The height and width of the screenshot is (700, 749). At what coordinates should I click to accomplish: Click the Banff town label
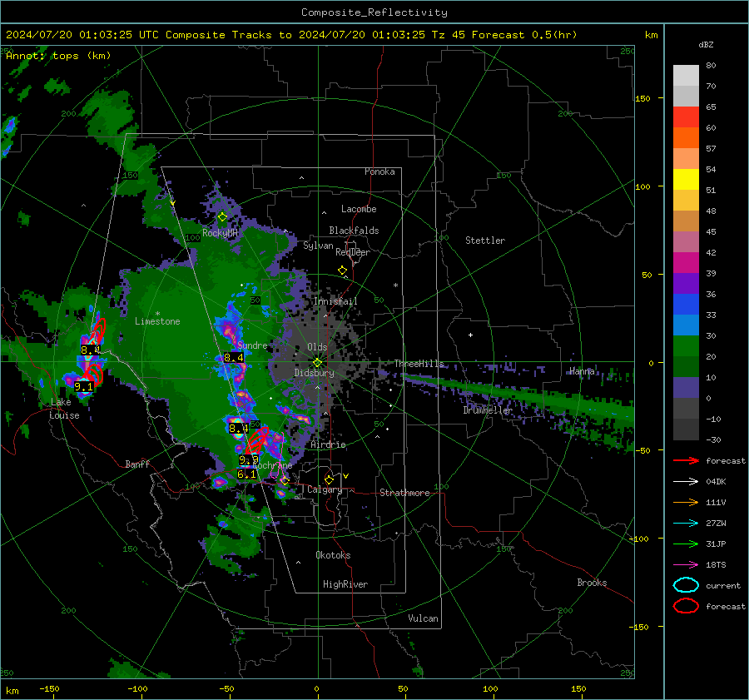coord(137,464)
